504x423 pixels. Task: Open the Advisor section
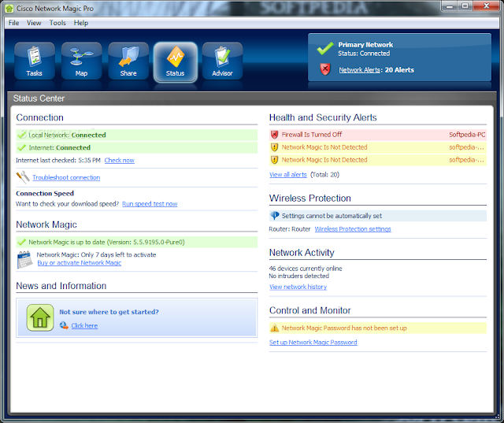(x=222, y=61)
